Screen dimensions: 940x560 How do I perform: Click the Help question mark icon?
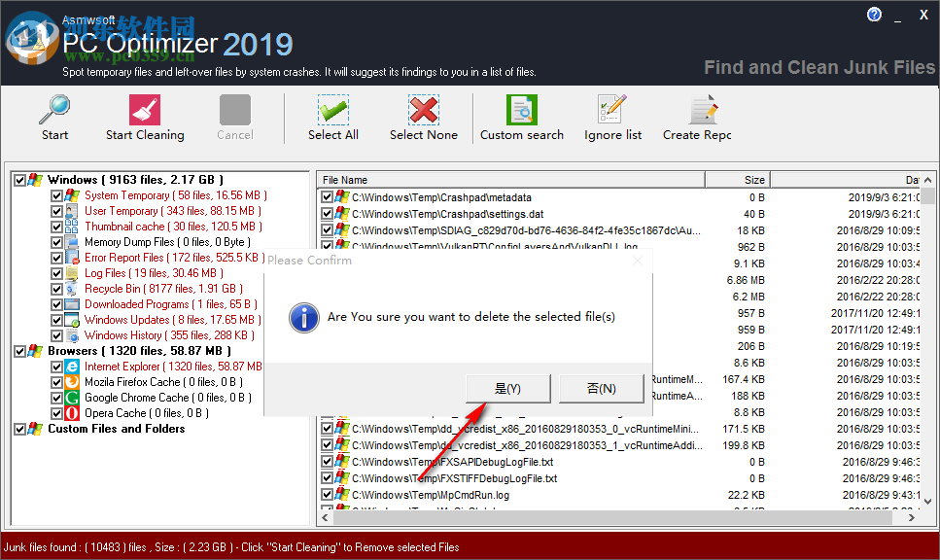(x=873, y=14)
